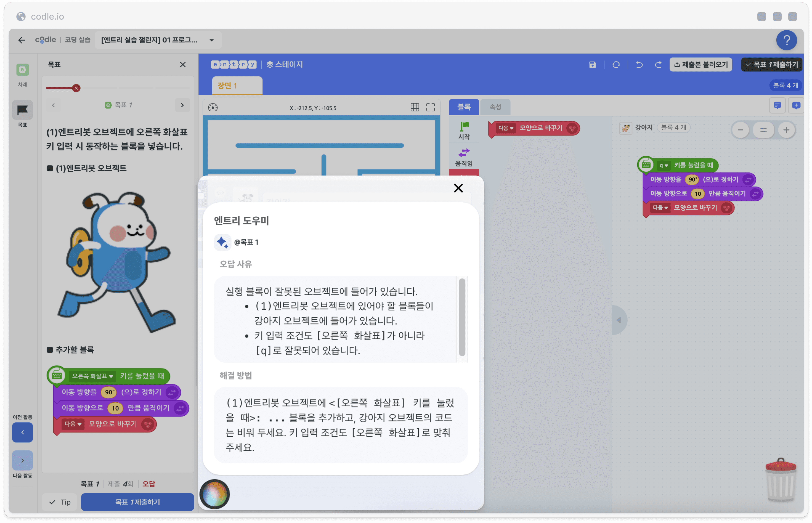Zoom in workspace with plus button
The image size is (812, 523).
click(x=786, y=130)
